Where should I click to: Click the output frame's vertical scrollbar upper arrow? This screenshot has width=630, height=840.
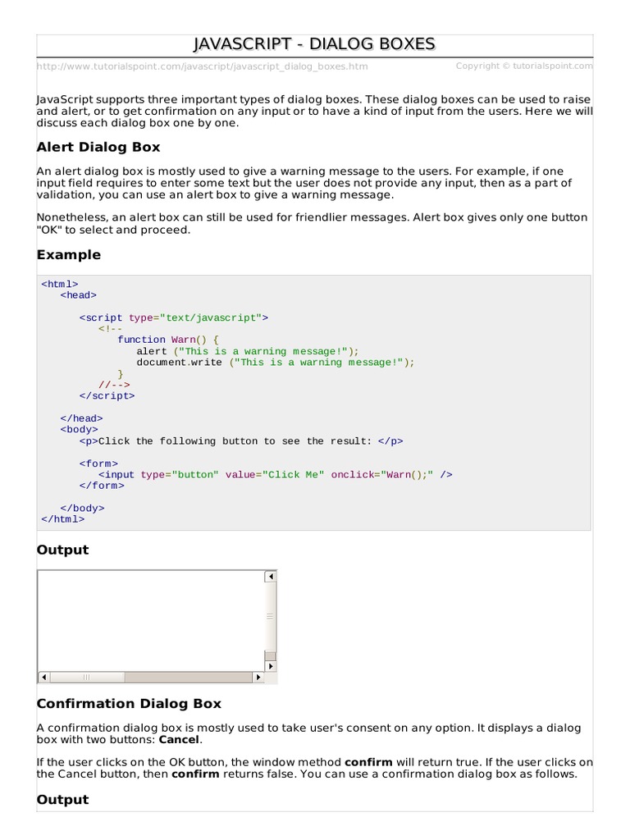(x=271, y=577)
